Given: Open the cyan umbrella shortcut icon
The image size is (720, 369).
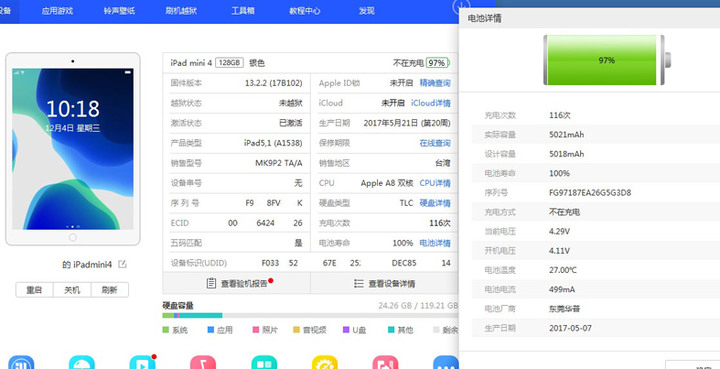Looking at the screenshot, I should 82,363.
